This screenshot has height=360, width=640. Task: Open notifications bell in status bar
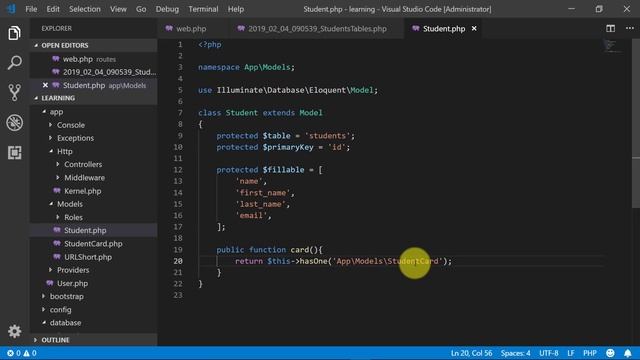(x=628, y=353)
